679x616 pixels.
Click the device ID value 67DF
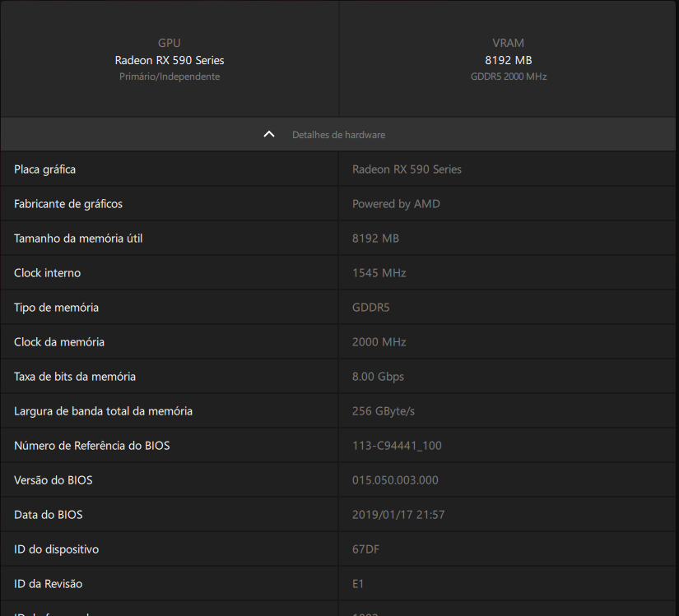point(365,549)
